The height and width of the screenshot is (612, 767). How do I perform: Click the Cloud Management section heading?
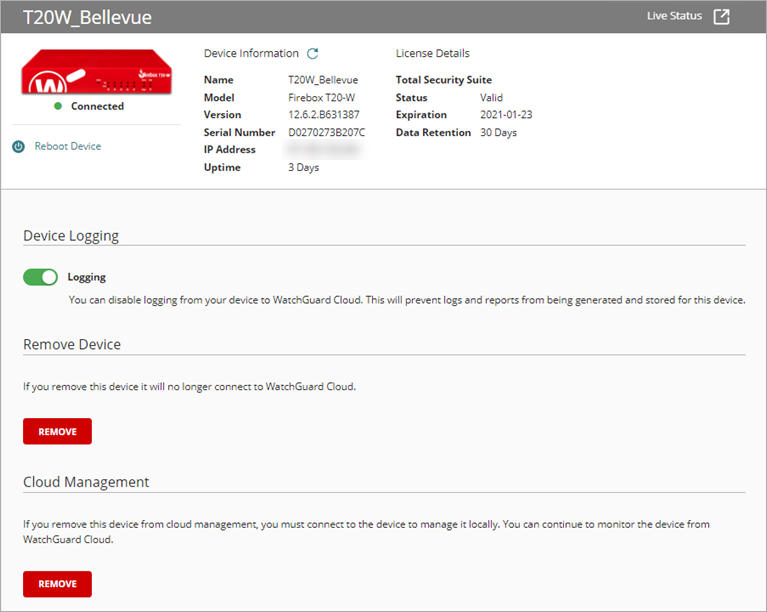(x=86, y=482)
